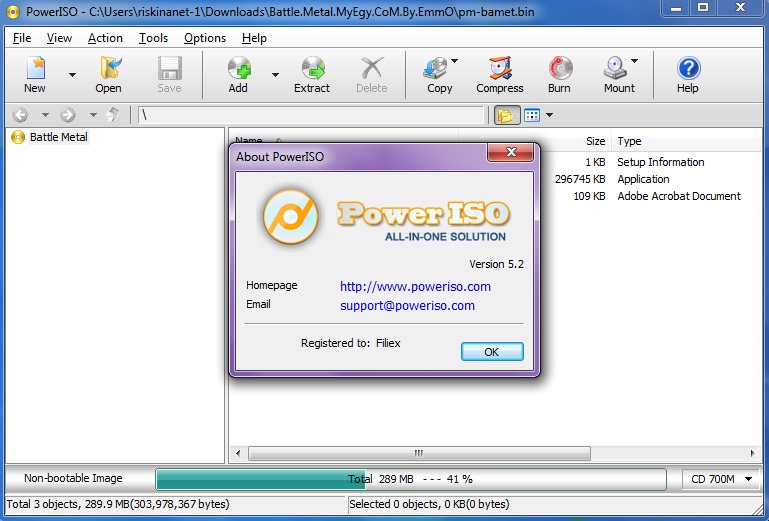The image size is (769, 521).
Task: Click the Non-bootable Image status label
Action: pos(73,478)
